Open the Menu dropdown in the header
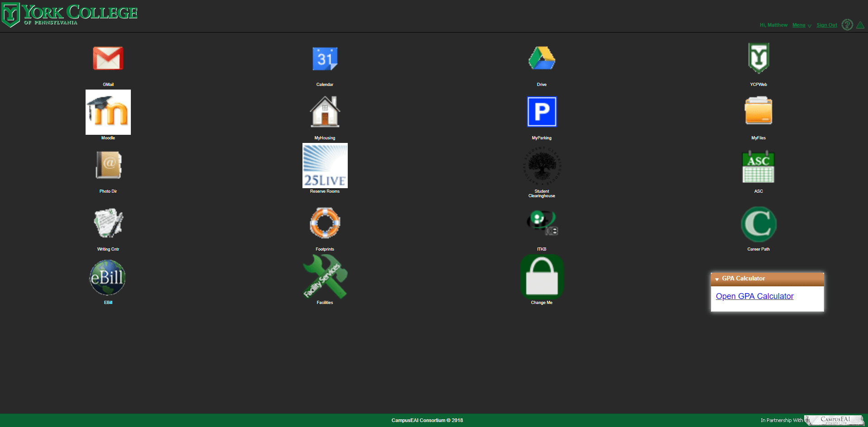This screenshot has width=868, height=427. click(801, 25)
